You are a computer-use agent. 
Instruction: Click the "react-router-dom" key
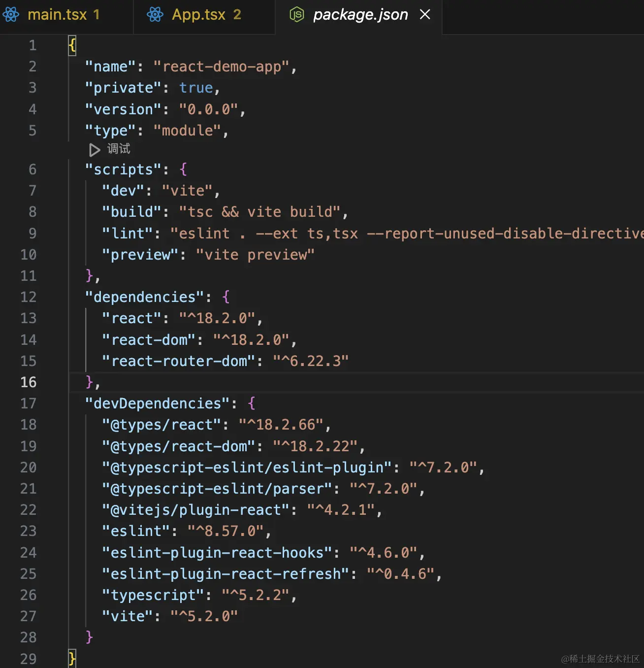pos(179,361)
